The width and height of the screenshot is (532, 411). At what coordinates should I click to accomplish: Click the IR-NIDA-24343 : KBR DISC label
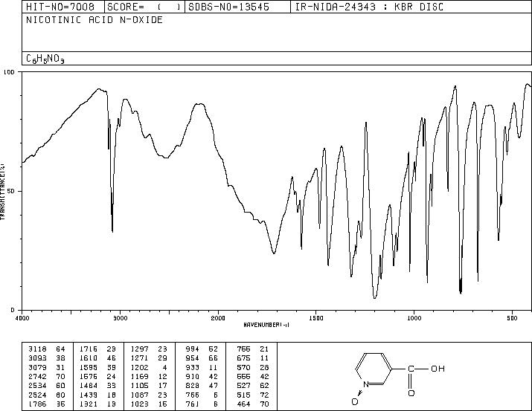(x=369, y=7)
